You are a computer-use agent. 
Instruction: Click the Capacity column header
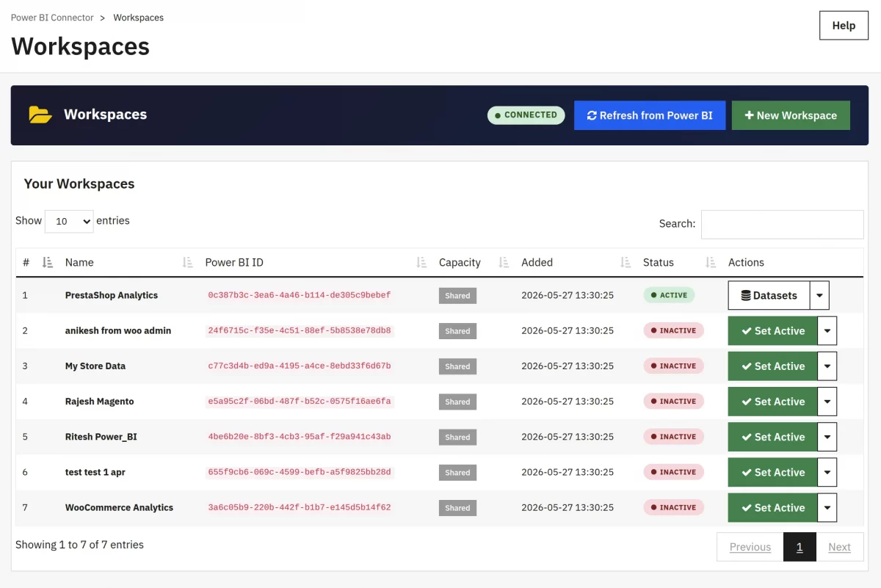click(460, 262)
